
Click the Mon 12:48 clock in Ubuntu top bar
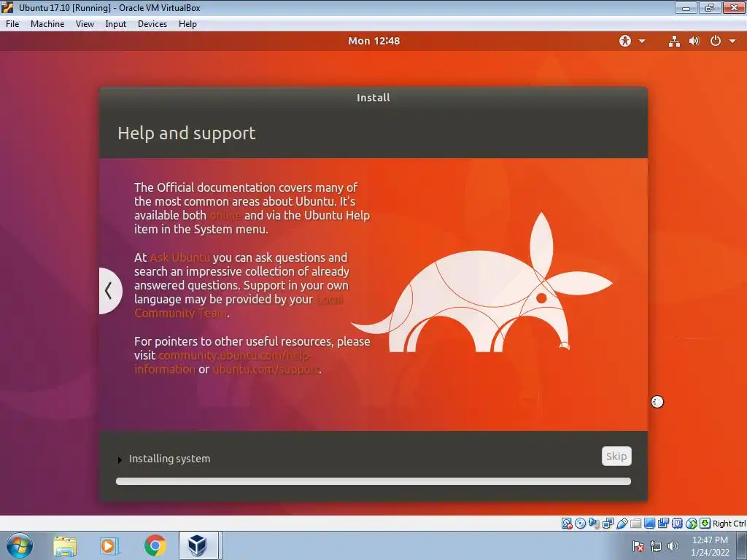pyautogui.click(x=373, y=41)
